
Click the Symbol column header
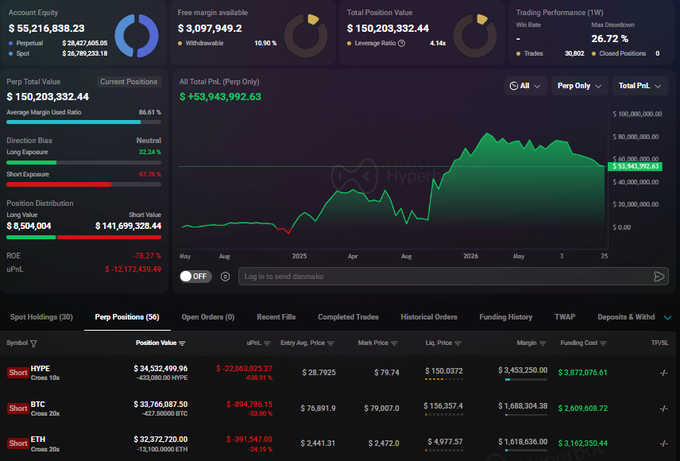pyautogui.click(x=17, y=343)
